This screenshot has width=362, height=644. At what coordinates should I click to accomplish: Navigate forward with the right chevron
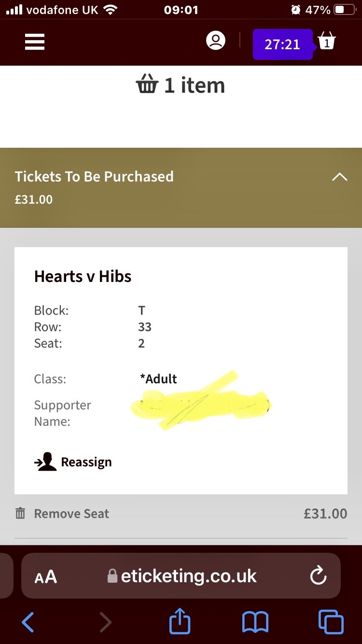[x=106, y=622]
